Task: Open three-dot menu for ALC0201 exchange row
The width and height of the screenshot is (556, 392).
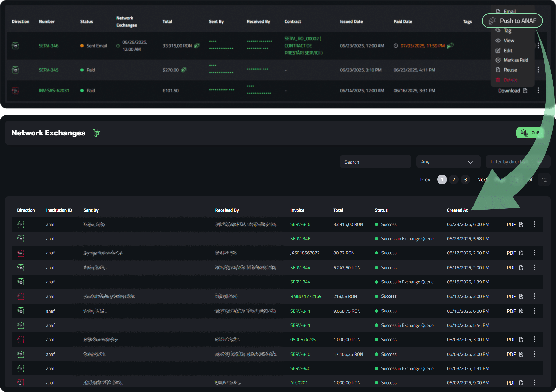Action: pyautogui.click(x=534, y=382)
